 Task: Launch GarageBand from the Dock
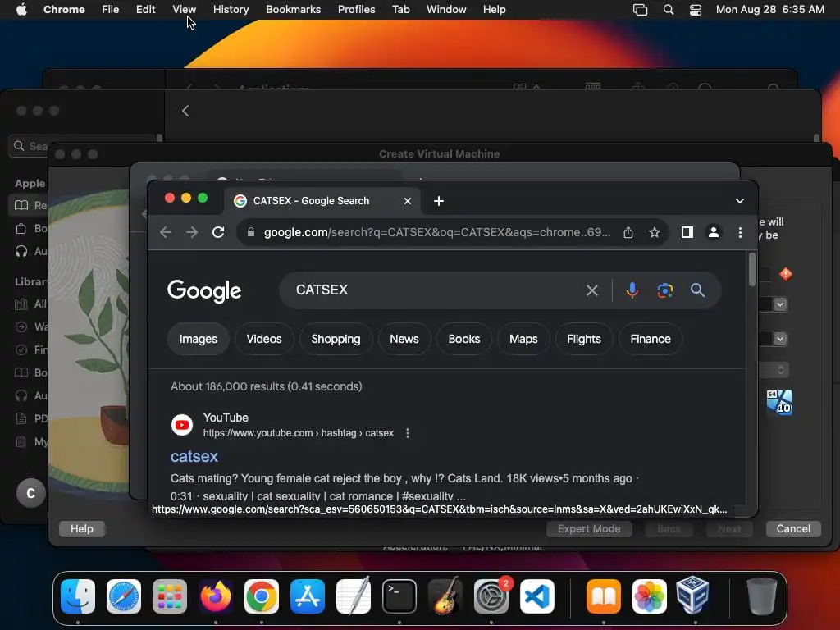click(x=445, y=596)
